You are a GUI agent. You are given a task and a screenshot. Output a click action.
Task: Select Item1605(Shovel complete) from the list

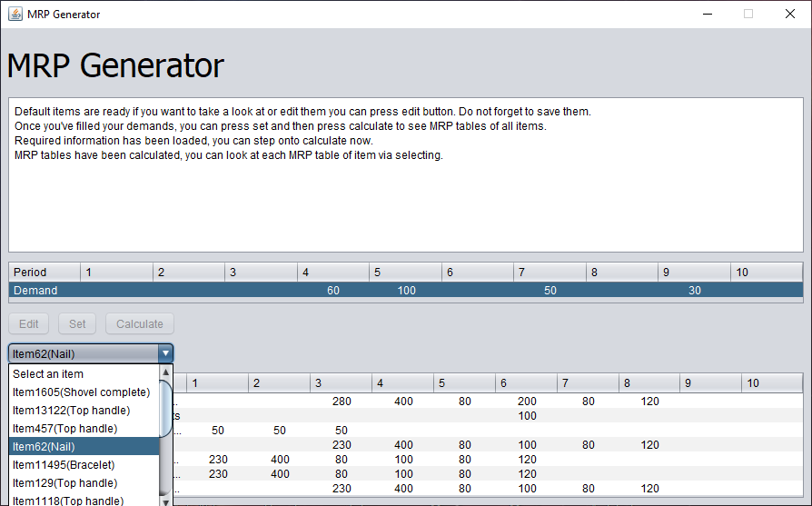(x=84, y=392)
